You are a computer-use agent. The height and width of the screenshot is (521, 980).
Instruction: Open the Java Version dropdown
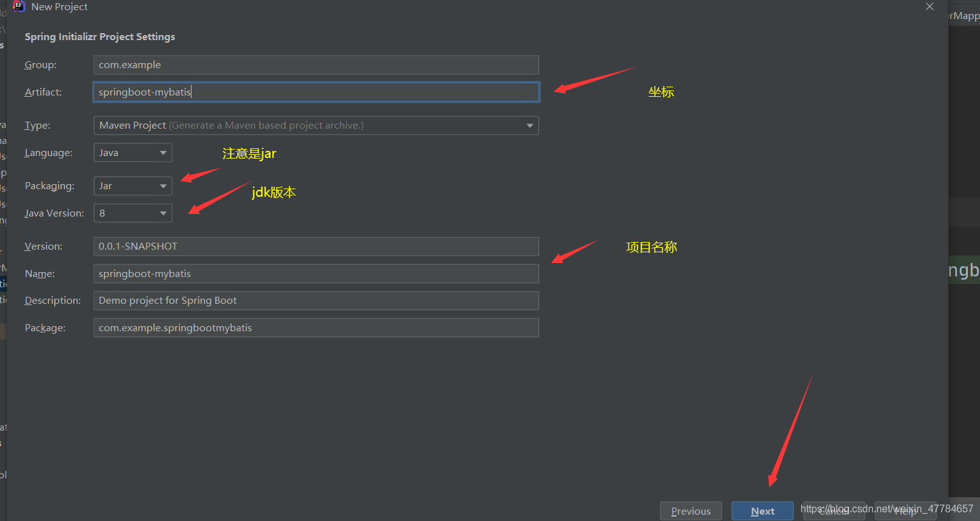(133, 213)
